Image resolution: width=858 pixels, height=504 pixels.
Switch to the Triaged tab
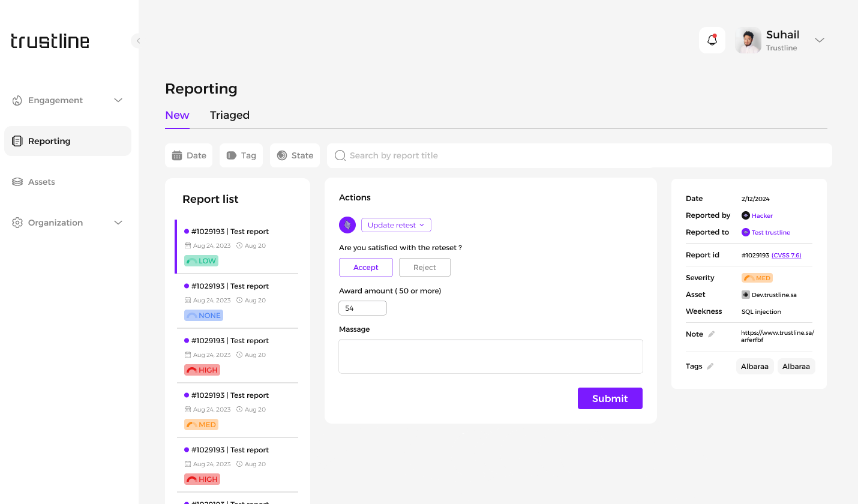(229, 115)
